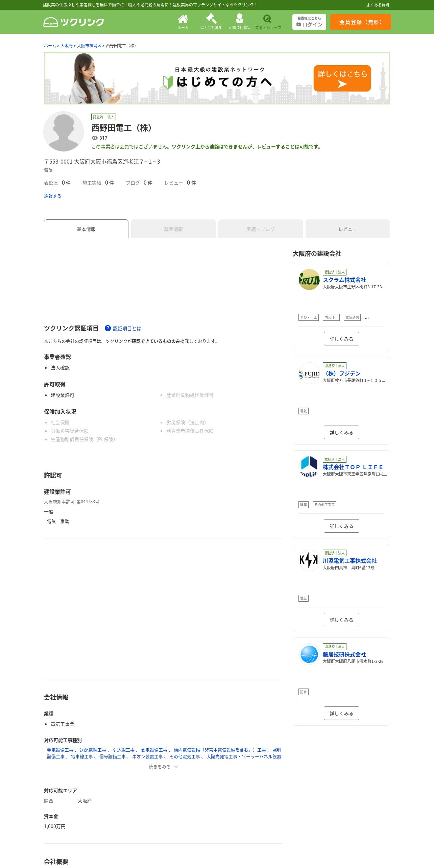Open よくある質問 link

[x=378, y=5]
